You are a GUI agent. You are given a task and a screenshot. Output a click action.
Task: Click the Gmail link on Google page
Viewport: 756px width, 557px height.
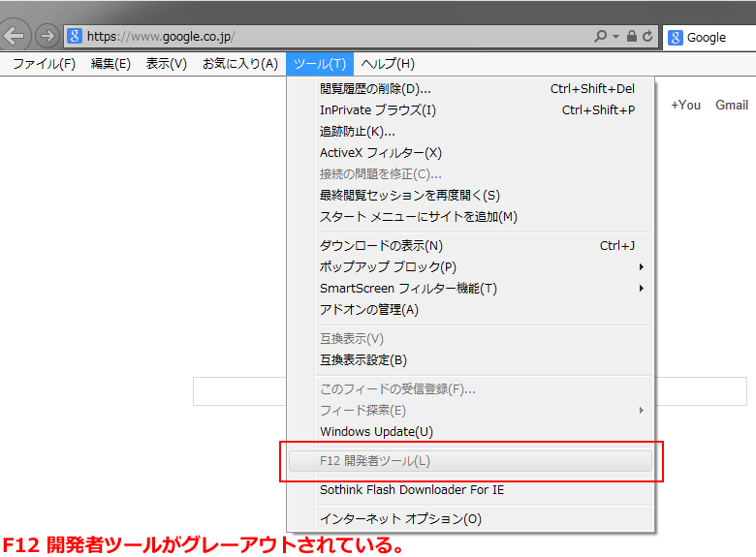pos(732,105)
